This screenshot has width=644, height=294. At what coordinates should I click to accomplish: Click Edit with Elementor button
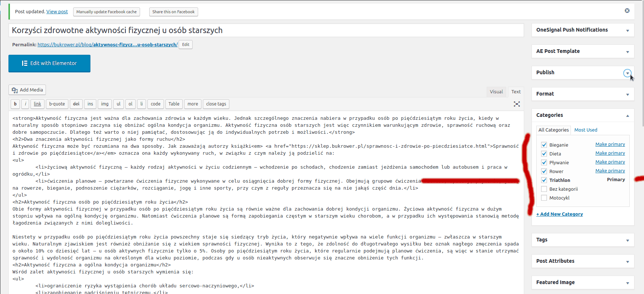tap(49, 64)
